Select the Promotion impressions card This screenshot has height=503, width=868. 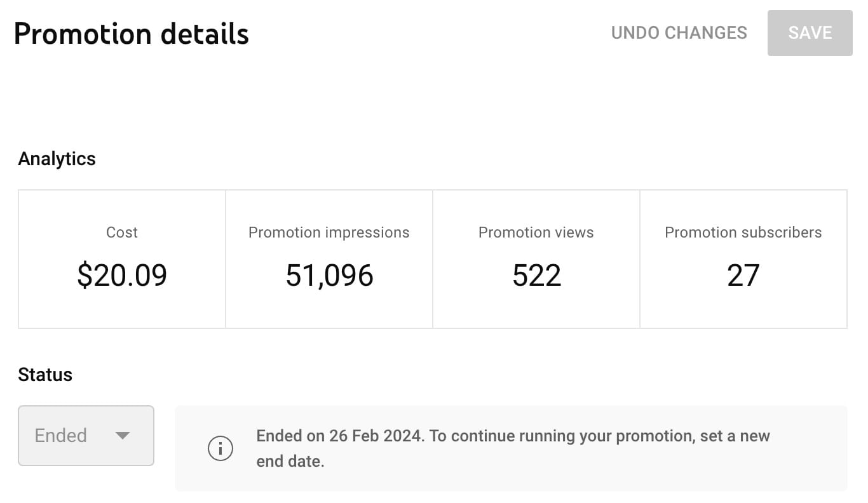click(329, 258)
